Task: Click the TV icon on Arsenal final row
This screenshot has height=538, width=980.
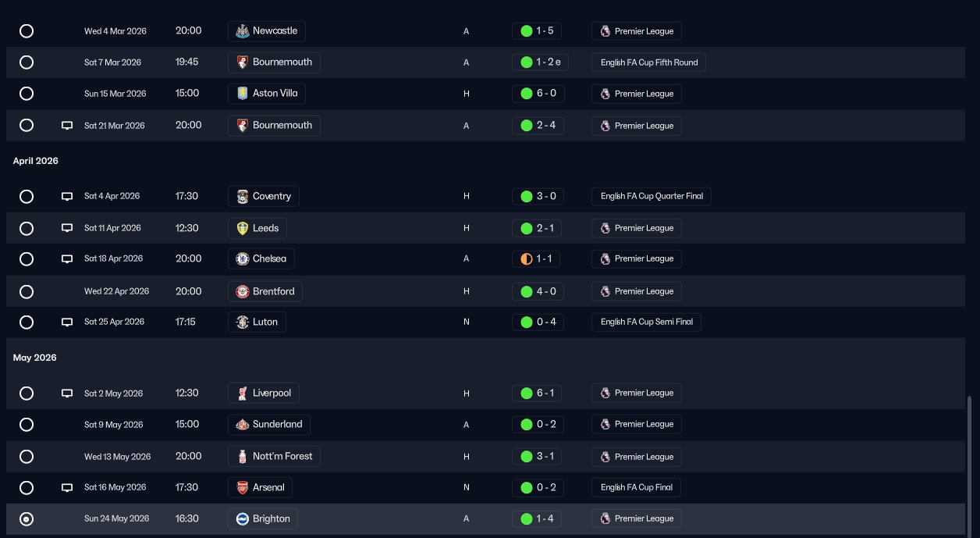Action: [67, 487]
